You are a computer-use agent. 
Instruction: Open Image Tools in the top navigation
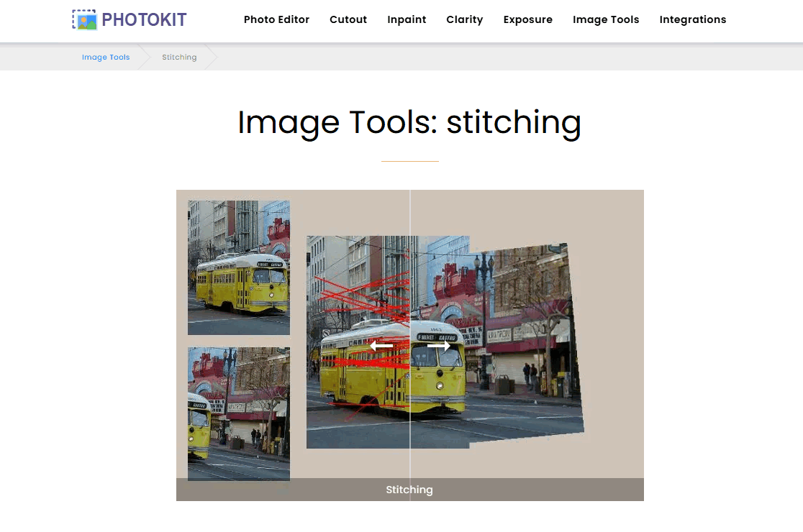606,20
